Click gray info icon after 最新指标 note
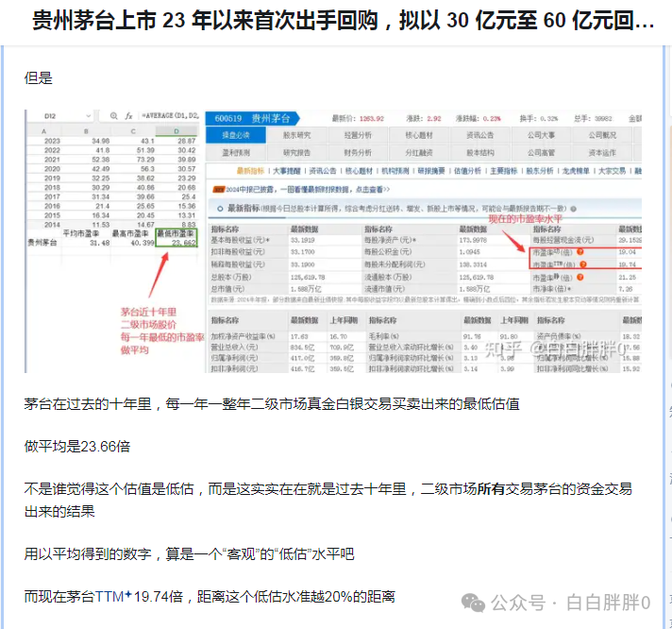This screenshot has width=672, height=629. click(x=573, y=209)
